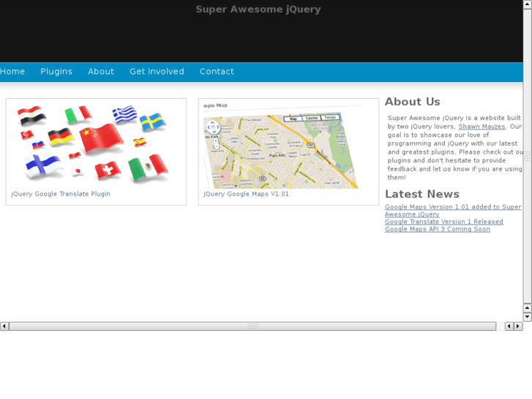Read Google Translate Version 1 Released news
The image size is (532, 399).
[x=443, y=222]
